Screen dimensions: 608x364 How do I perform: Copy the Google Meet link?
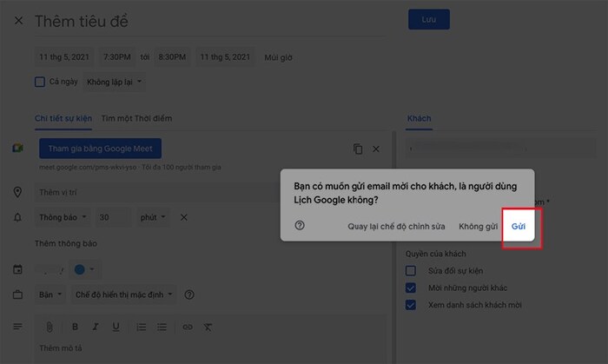point(358,149)
